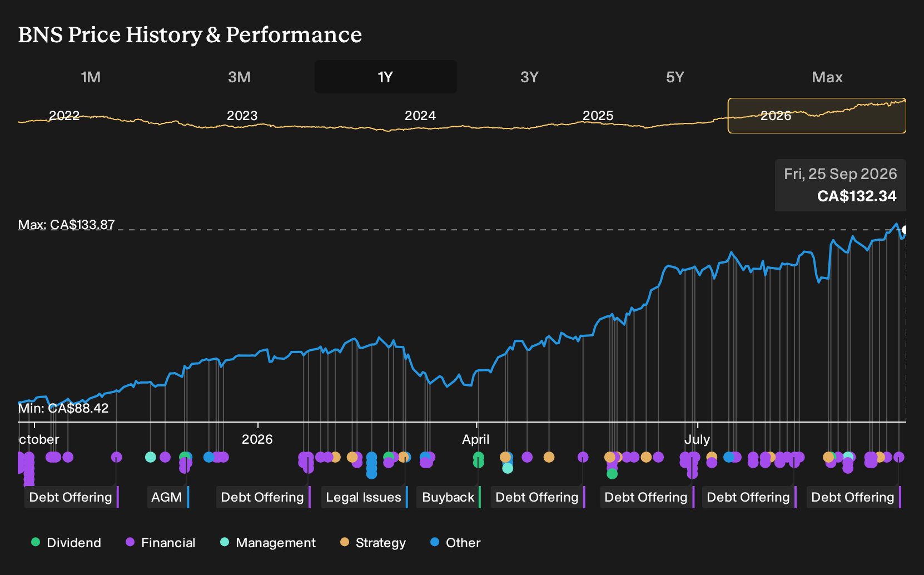Click the "April" axis label

click(x=476, y=439)
